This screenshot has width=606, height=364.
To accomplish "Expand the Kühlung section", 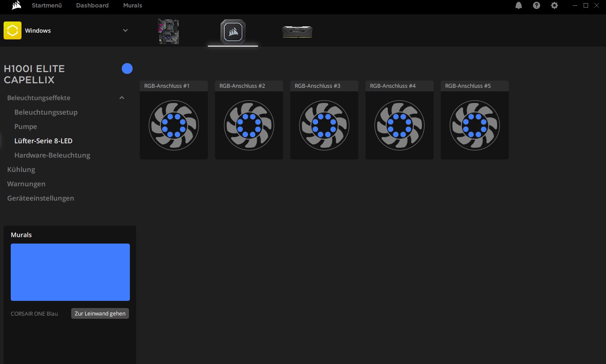I will 21,169.
